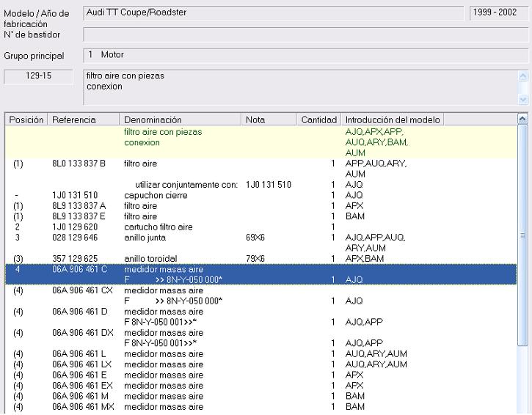This screenshot has height=415, width=532.
Task: Click the 69X6 note cell
Action: pos(255,238)
